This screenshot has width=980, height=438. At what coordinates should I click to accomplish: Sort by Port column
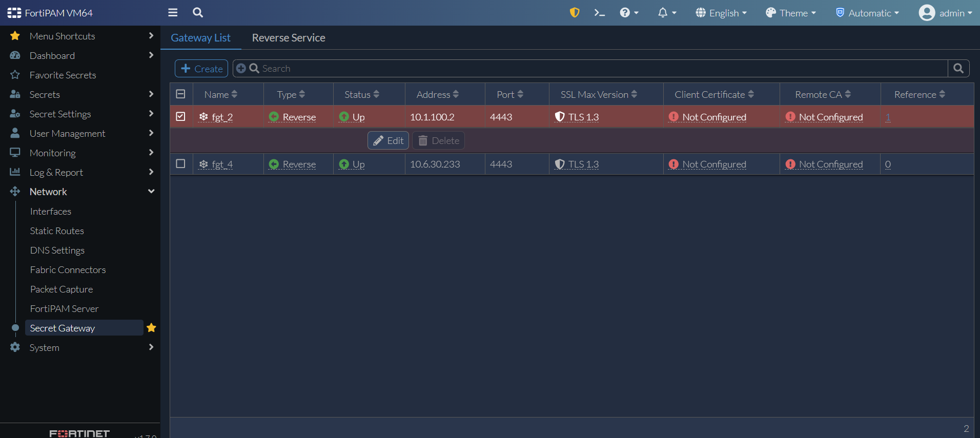tap(510, 94)
